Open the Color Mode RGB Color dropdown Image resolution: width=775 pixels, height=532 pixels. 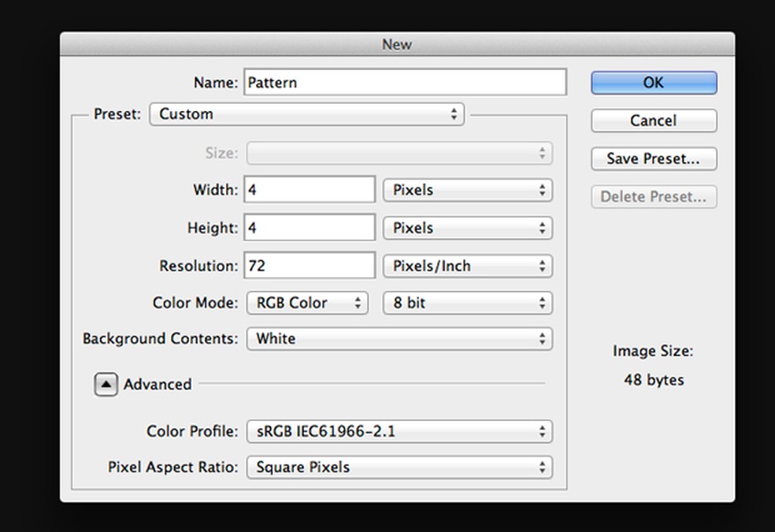click(x=306, y=303)
